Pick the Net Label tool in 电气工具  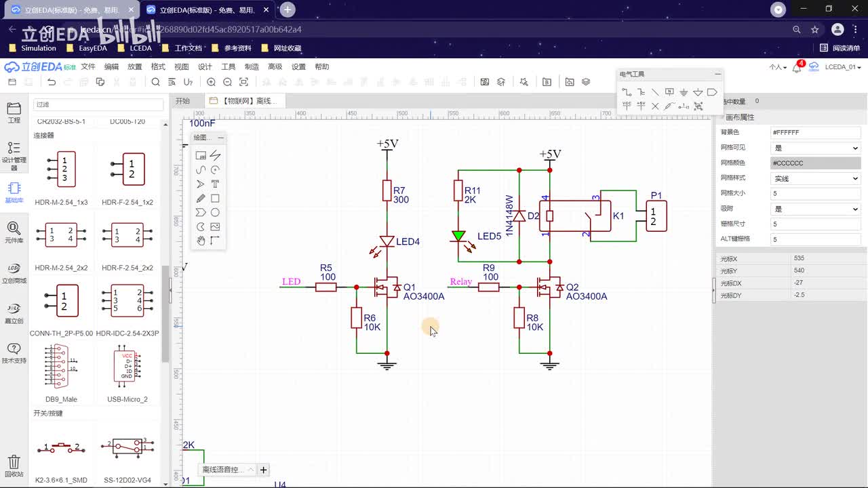tap(669, 92)
